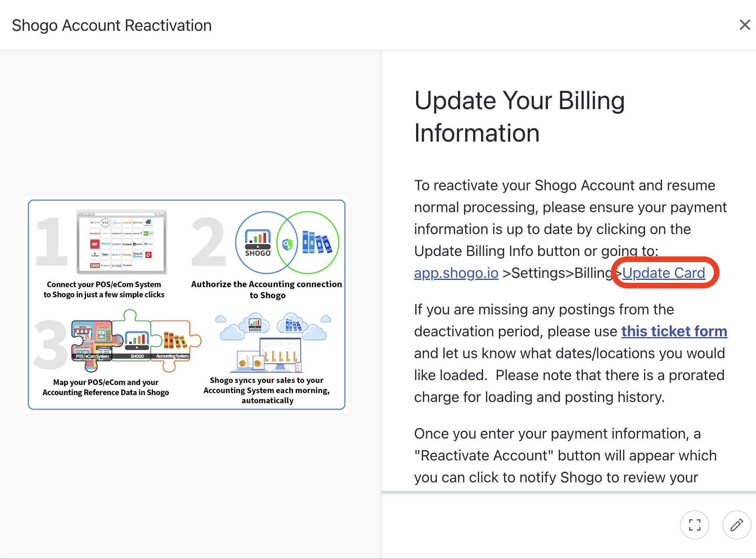Click the ">Settings>Billing" path text
The width and height of the screenshot is (756, 559).
pos(557,273)
